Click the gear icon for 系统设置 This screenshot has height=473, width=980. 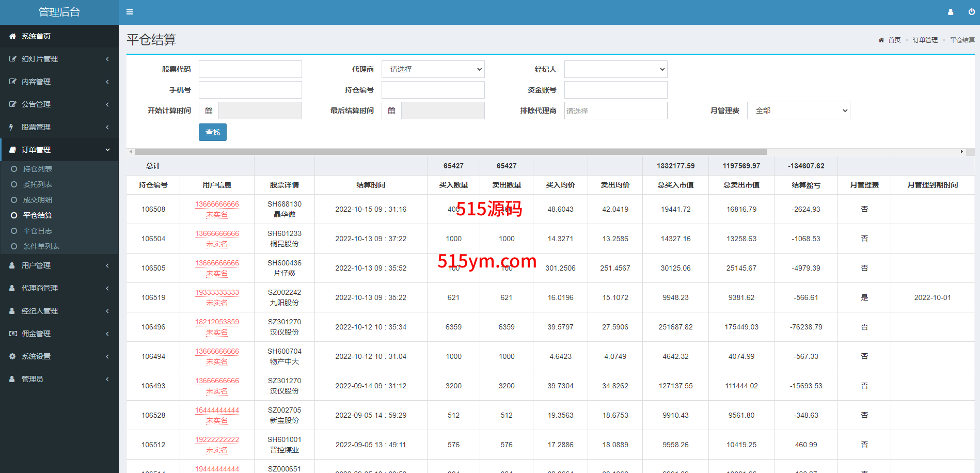pos(12,356)
